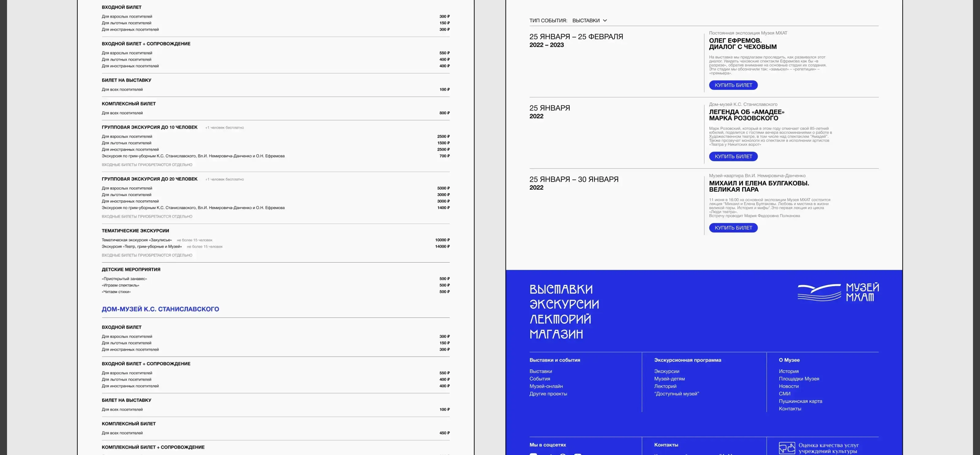Click the 1400 ₽ grim-уборные excursion price
Image resolution: width=980 pixels, height=455 pixels.
(443, 208)
